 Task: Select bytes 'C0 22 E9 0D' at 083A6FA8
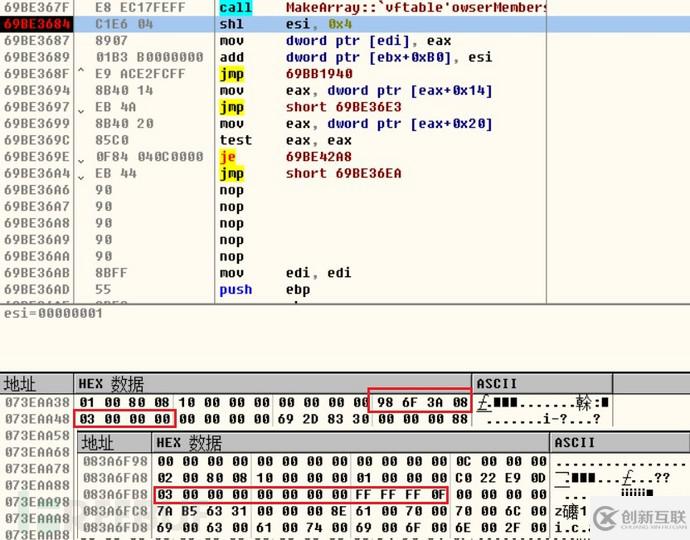click(x=501, y=478)
